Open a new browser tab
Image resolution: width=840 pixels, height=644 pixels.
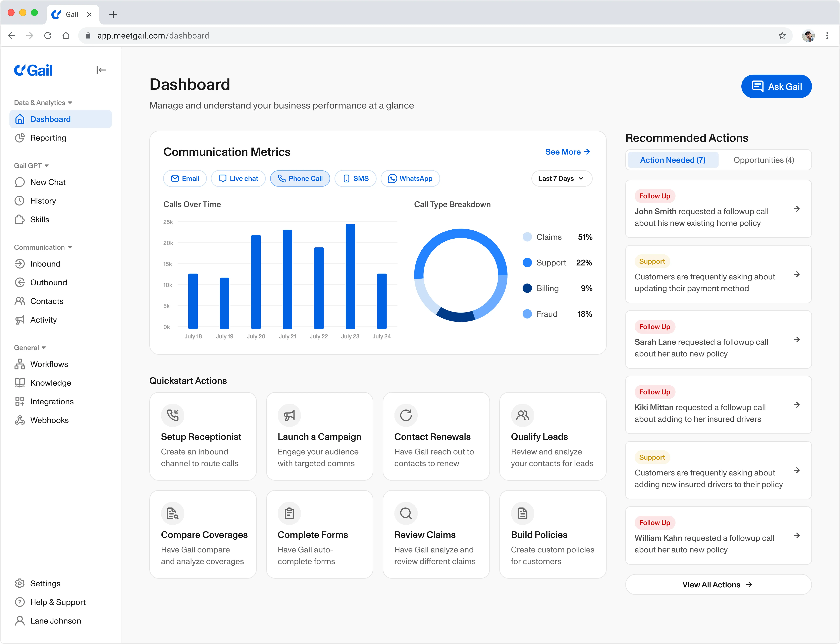click(113, 15)
